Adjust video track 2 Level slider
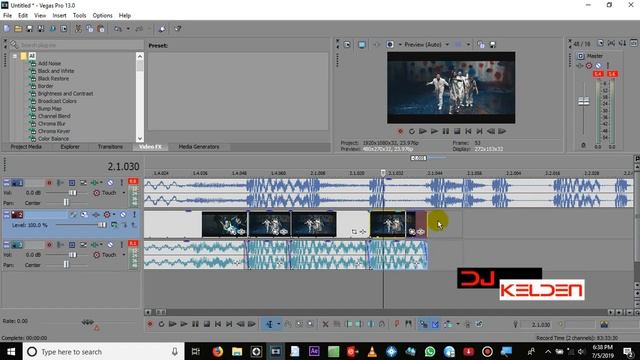The height and width of the screenshot is (360, 640). (x=102, y=225)
